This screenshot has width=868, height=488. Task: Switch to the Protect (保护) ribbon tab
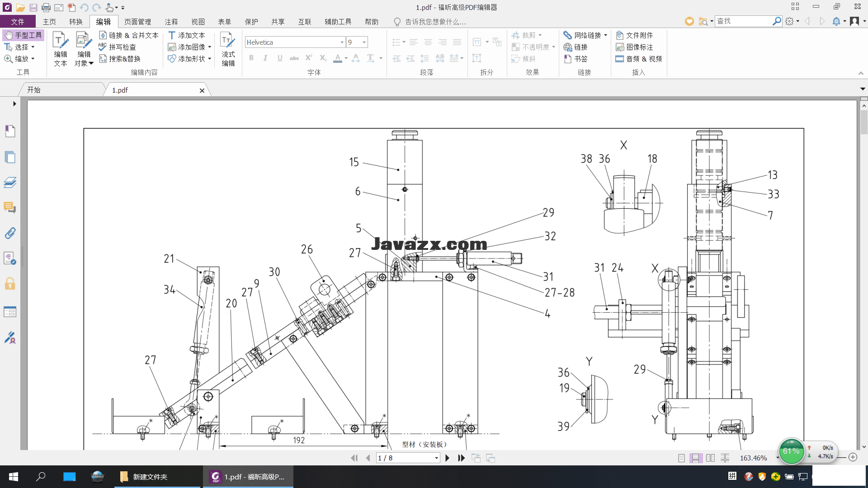251,22
